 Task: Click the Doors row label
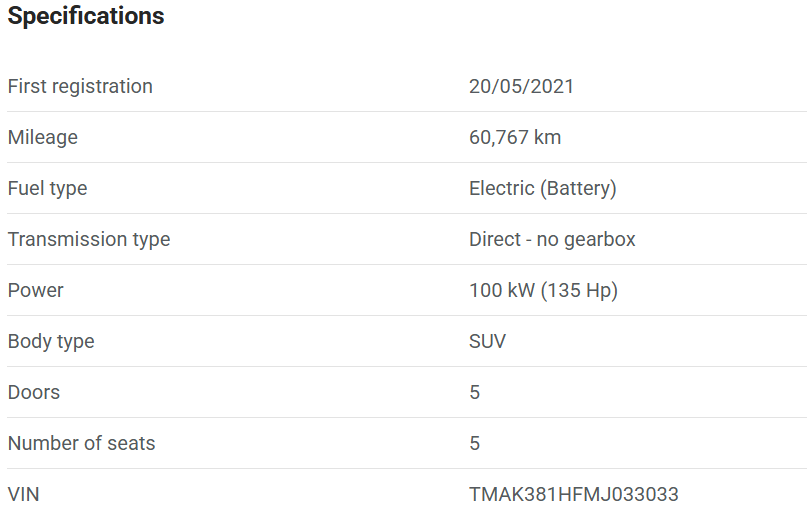34,392
